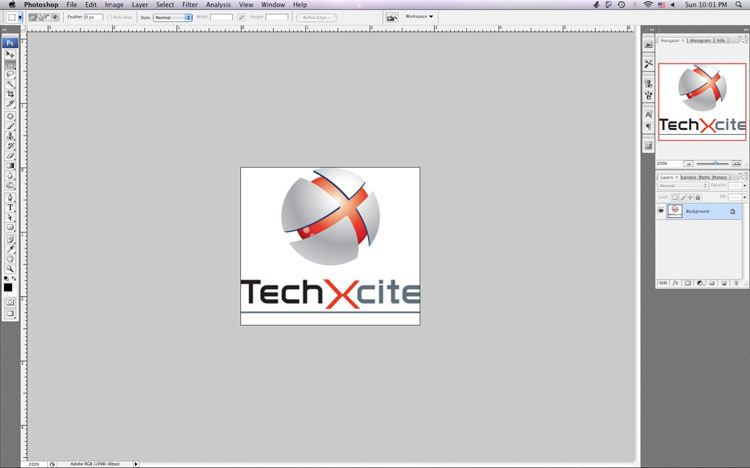The image size is (750, 468).
Task: Open the tool preset picker arrow
Action: [20, 18]
